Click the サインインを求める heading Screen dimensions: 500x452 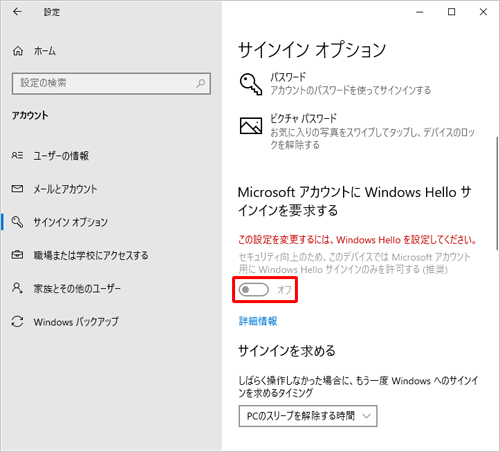pos(287,351)
